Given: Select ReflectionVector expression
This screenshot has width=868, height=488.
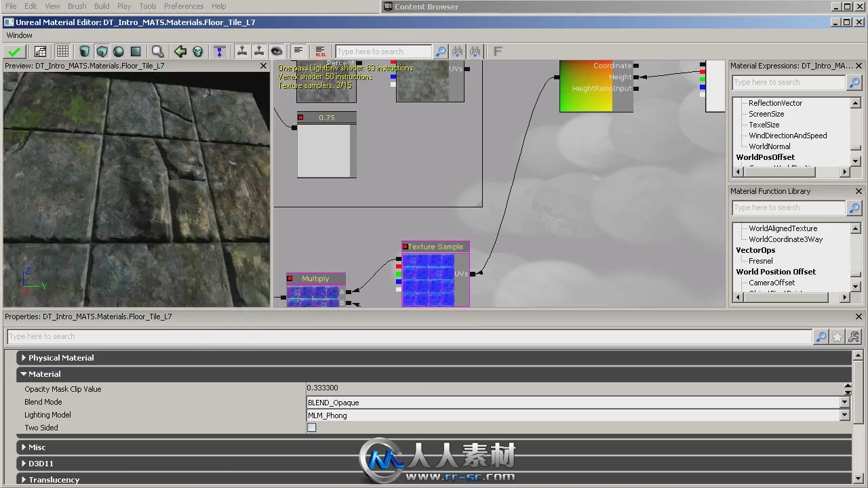Looking at the screenshot, I should [x=775, y=103].
